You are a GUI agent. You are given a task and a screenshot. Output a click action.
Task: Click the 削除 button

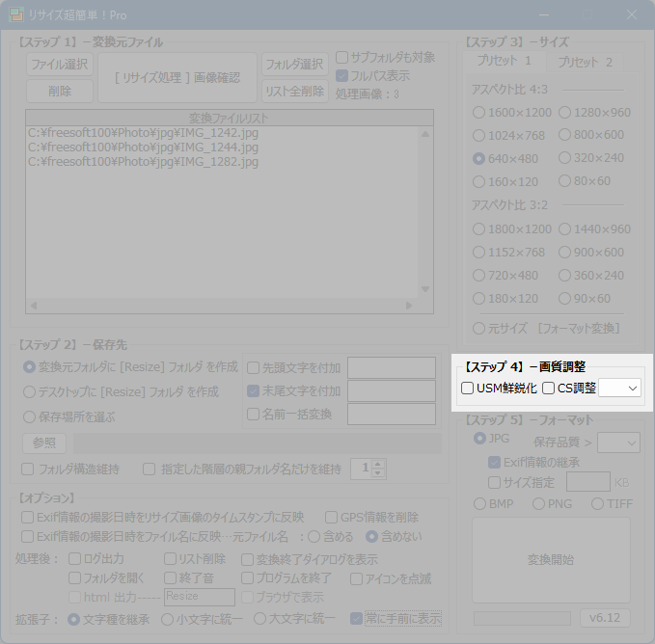tap(60, 91)
